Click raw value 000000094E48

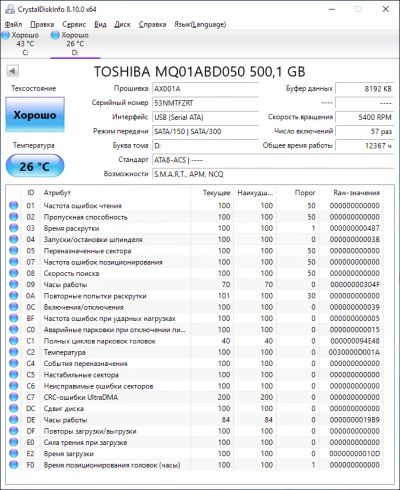[355, 341]
